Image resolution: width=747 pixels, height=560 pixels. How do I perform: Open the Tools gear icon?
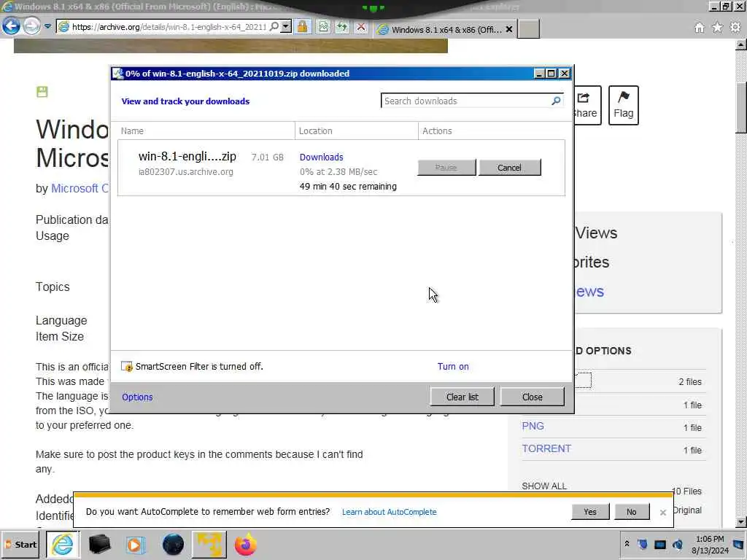[735, 28]
